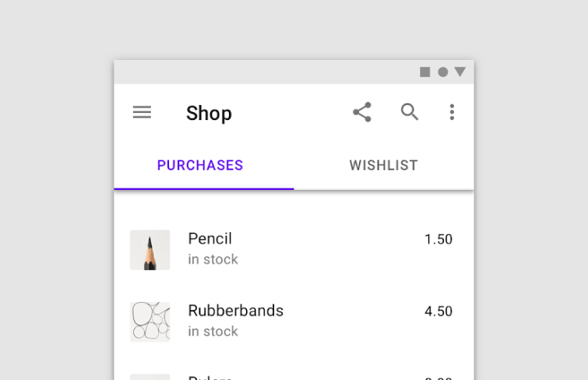Select the Pencil list item name
Screen dimensions: 588x380
[210, 238]
